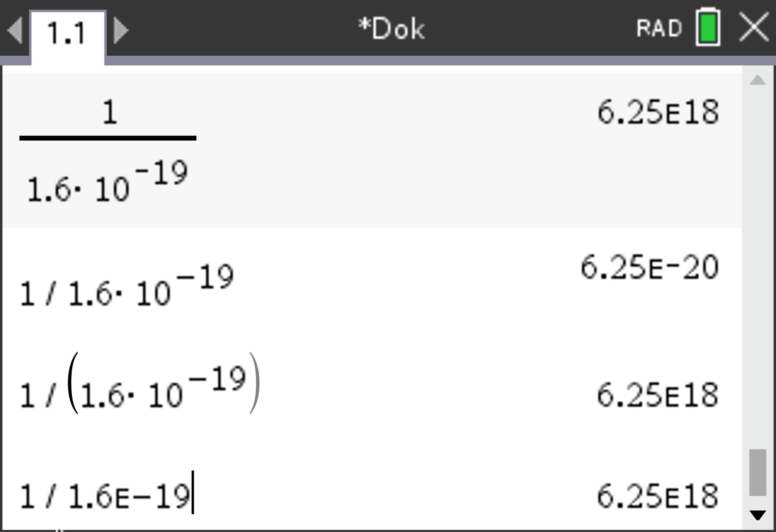
Task: Select the page tab 1.1
Action: [x=67, y=33]
